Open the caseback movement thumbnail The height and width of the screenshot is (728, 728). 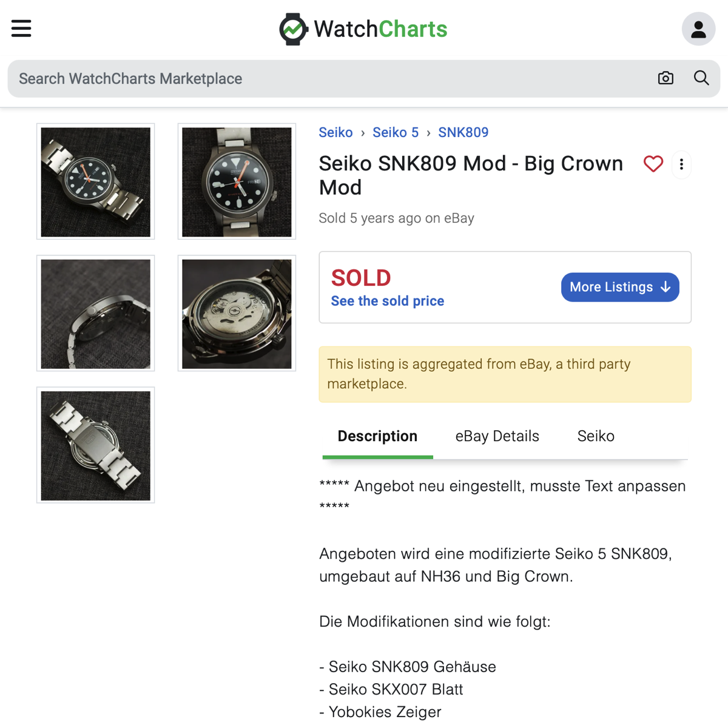[237, 314]
